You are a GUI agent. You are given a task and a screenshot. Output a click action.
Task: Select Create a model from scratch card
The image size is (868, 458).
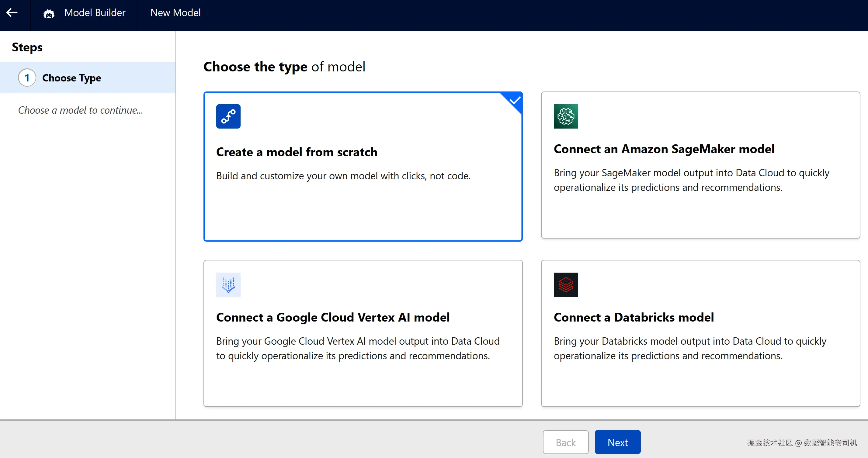tap(363, 202)
